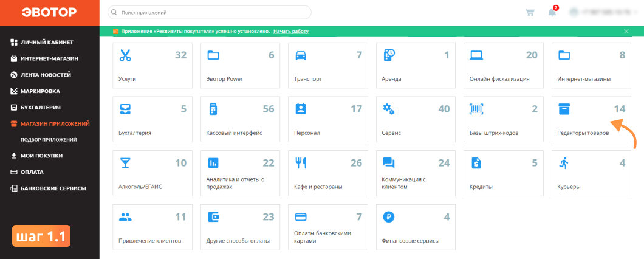Click the count 56 in Кассовый интерфейс tile
Viewport: 644px width, 259px height.
pos(268,109)
